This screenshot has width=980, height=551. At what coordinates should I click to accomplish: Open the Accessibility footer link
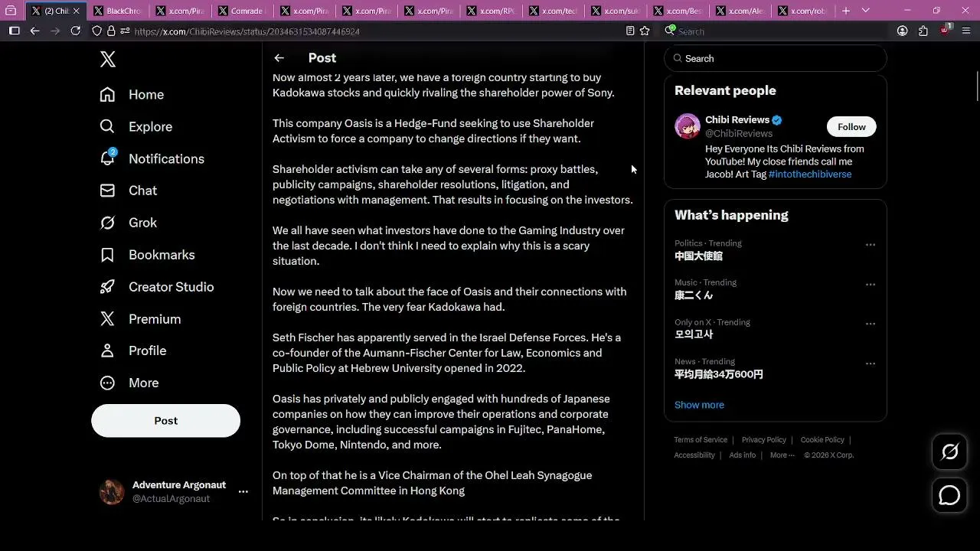(x=694, y=455)
